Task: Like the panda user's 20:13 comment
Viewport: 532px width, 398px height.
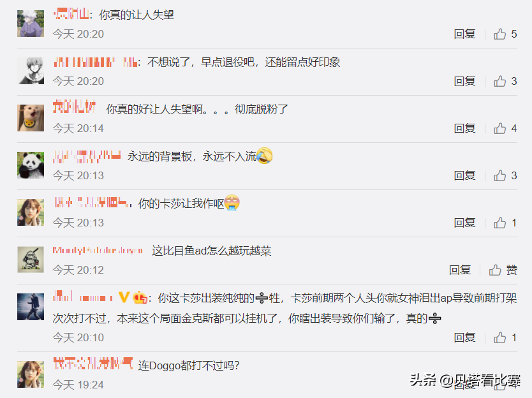Action: pos(505,175)
